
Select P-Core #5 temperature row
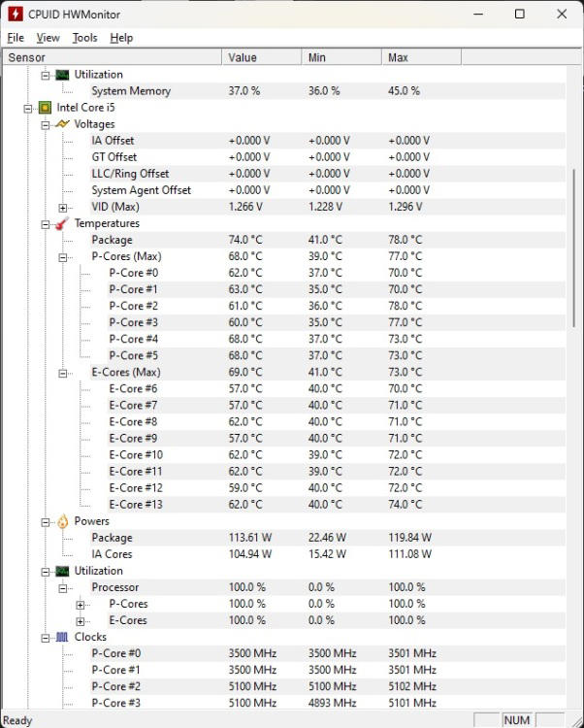[x=337, y=355]
